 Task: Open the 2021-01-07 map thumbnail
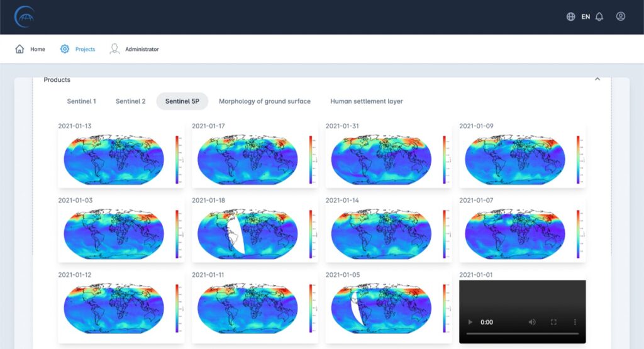point(522,234)
